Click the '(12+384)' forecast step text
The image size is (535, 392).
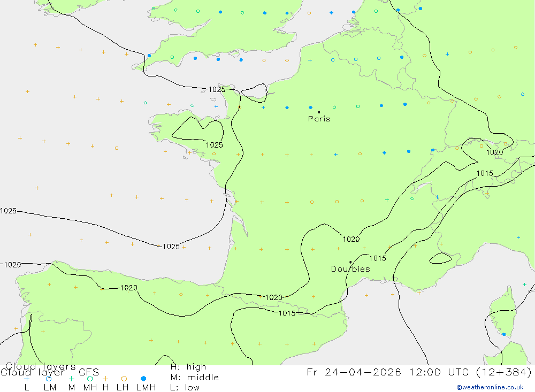(x=503, y=372)
